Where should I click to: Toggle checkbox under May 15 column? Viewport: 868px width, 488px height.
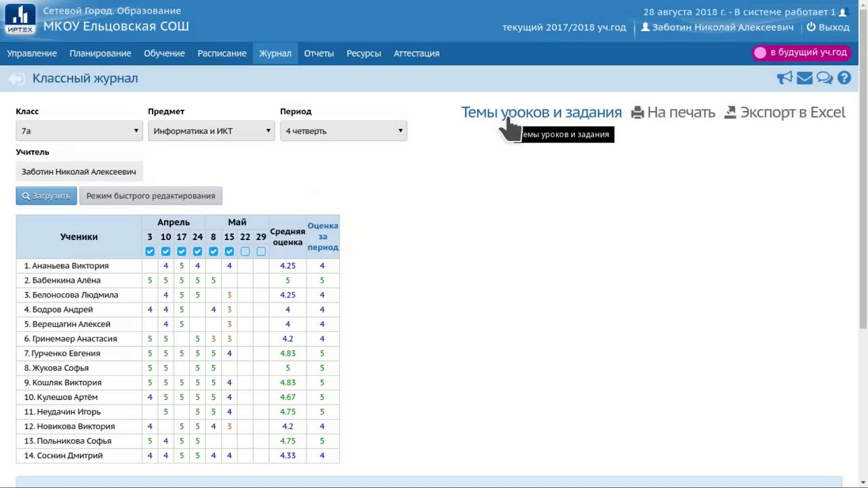coord(229,251)
